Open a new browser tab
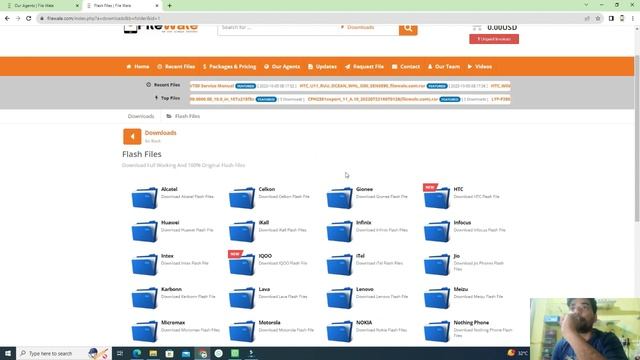This screenshot has width=640, height=360. pyautogui.click(x=169, y=6)
